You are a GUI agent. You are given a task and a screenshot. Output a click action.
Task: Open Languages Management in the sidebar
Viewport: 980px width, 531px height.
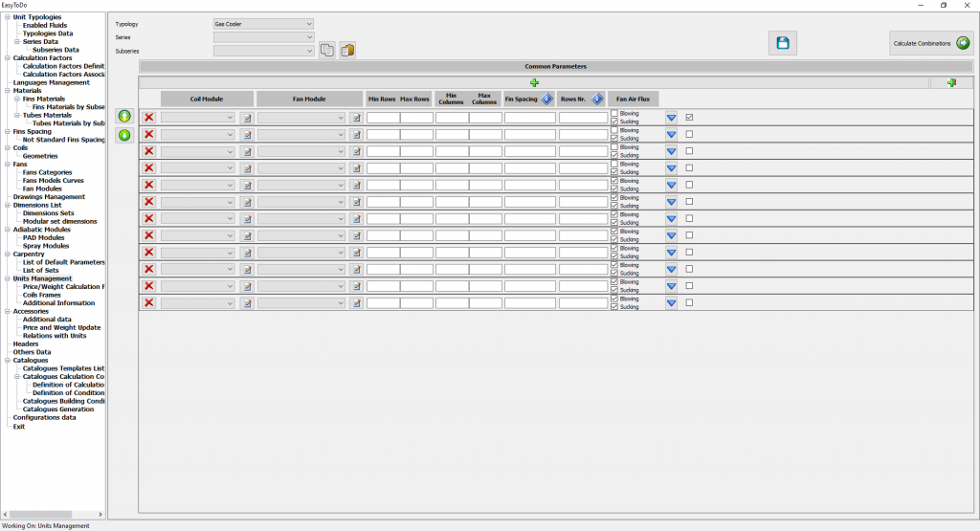(51, 82)
